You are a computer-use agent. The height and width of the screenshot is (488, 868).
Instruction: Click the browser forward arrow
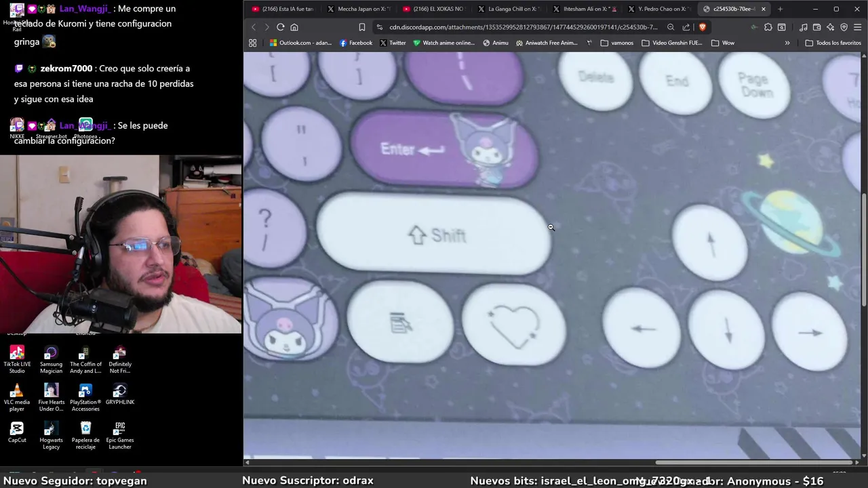point(267,27)
